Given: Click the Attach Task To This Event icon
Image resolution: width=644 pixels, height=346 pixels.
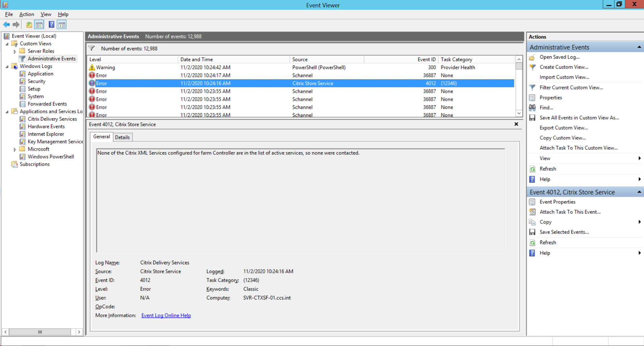Looking at the screenshot, I should pos(532,212).
